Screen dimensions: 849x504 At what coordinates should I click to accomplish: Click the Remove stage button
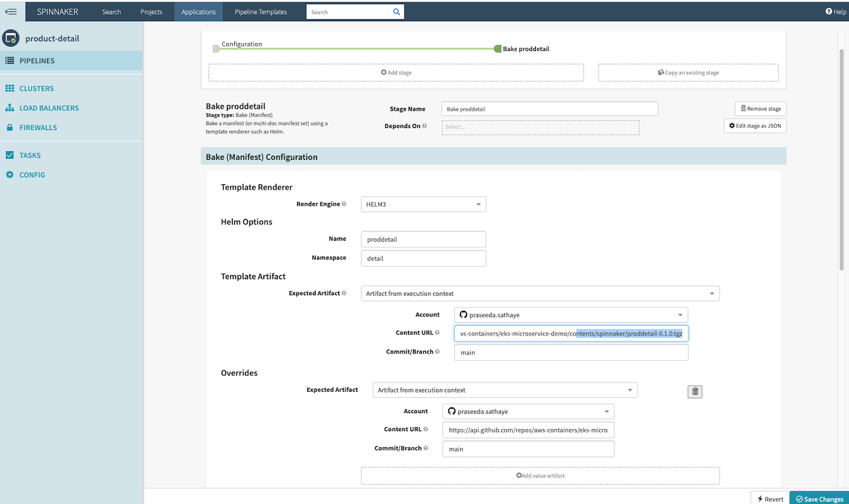[760, 109]
